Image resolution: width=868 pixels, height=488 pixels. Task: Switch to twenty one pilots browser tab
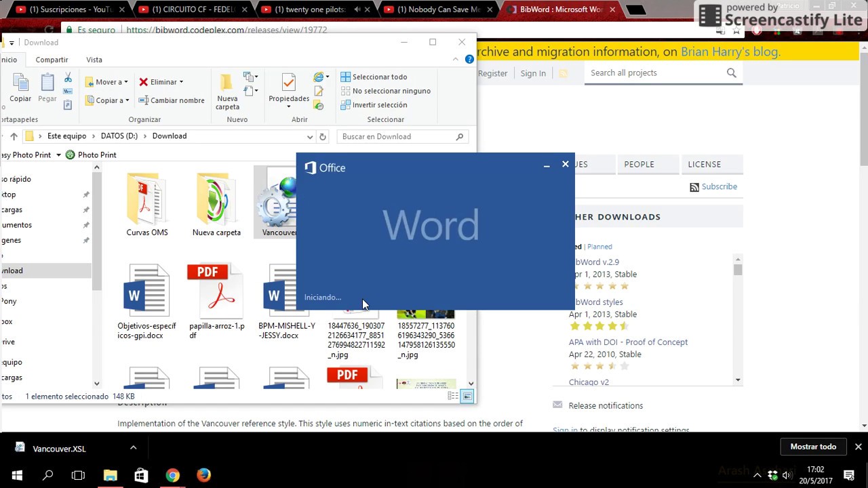[311, 9]
